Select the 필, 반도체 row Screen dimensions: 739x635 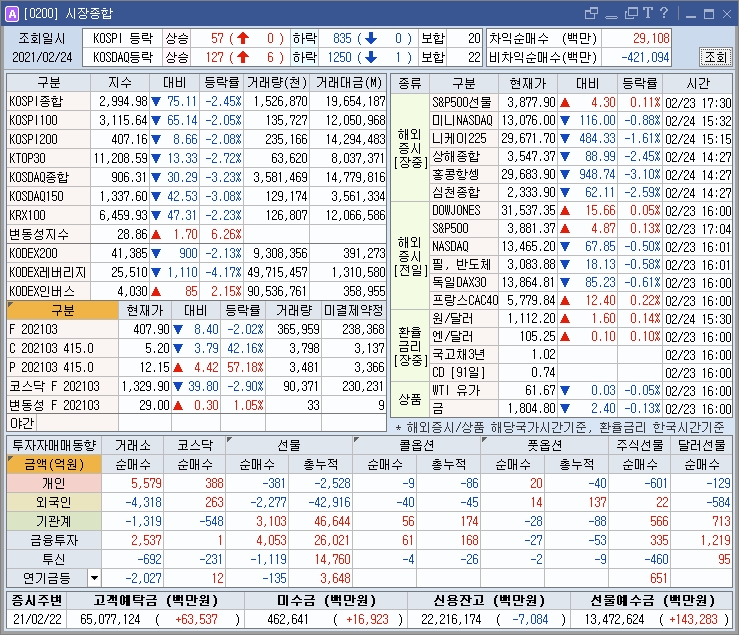coord(581,264)
